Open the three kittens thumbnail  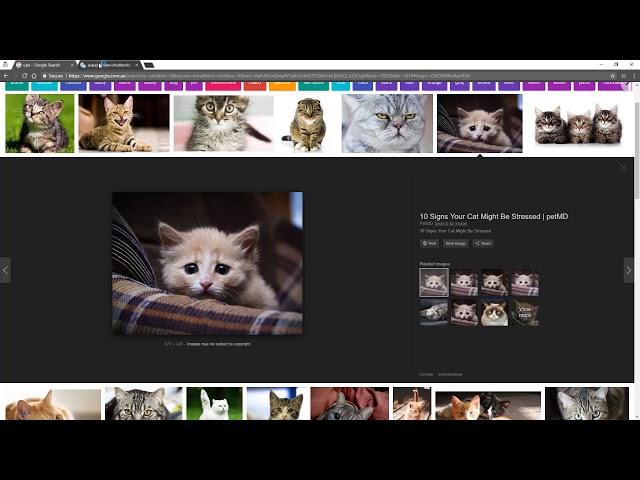578,124
